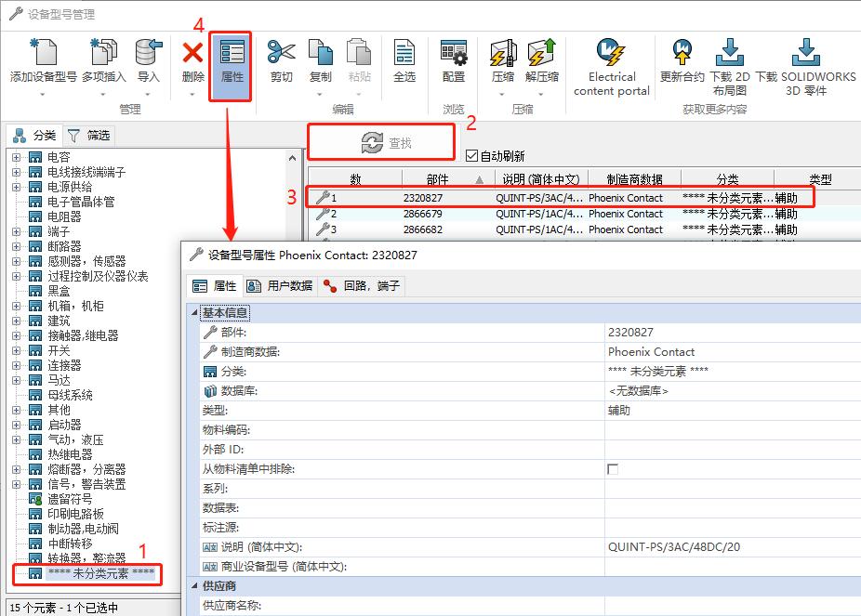Click the 添加设备型号 add part icon
The height and width of the screenshot is (616, 861).
[x=44, y=52]
